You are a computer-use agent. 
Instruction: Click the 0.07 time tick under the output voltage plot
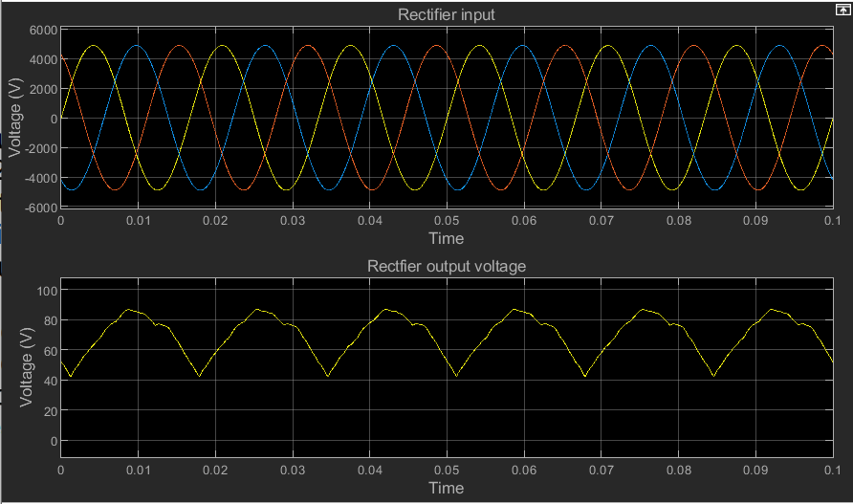[601, 470]
